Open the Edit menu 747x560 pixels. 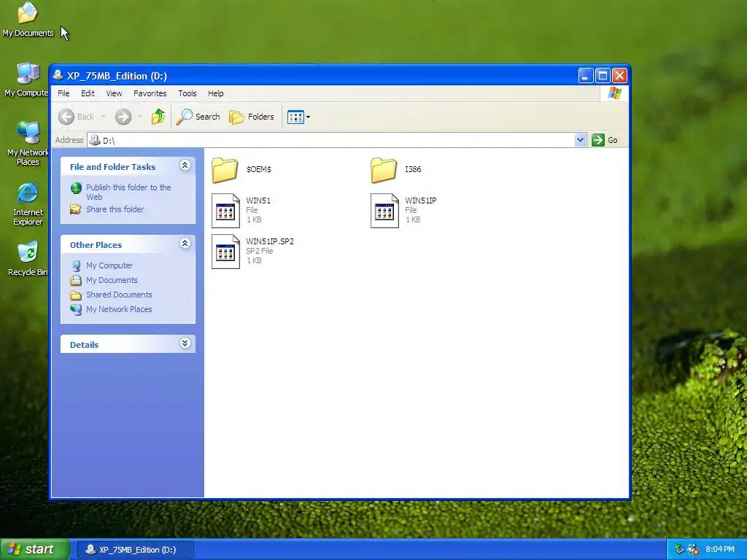pos(88,93)
